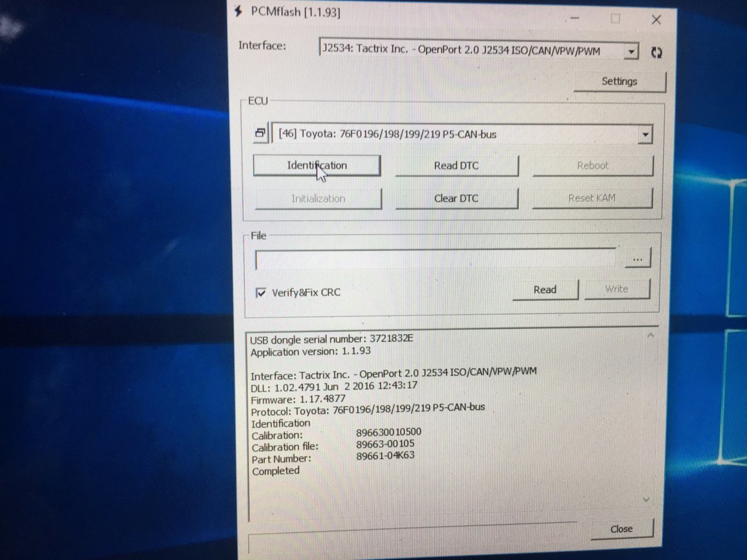Expand the ECU protocol dropdown arrow
Viewport: 747px width, 560px height.
tap(645, 135)
